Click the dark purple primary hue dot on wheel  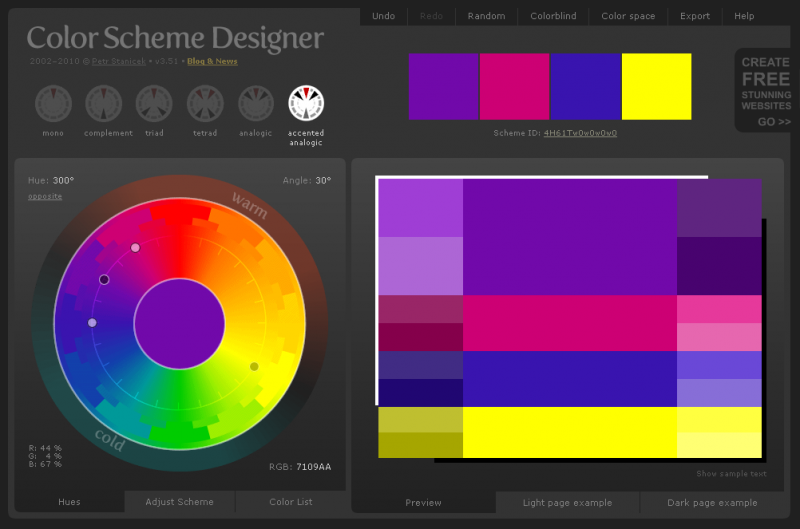(x=104, y=280)
